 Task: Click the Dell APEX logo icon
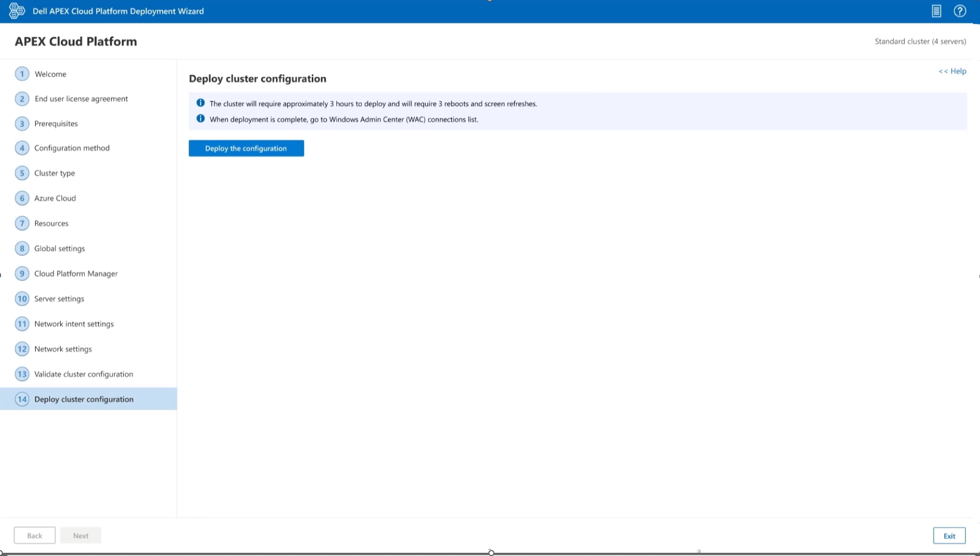(x=17, y=11)
